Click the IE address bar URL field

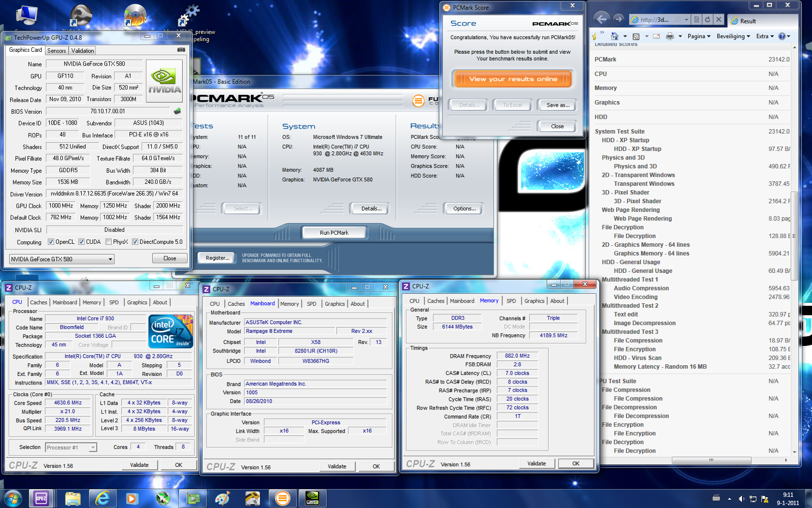pyautogui.click(x=659, y=20)
